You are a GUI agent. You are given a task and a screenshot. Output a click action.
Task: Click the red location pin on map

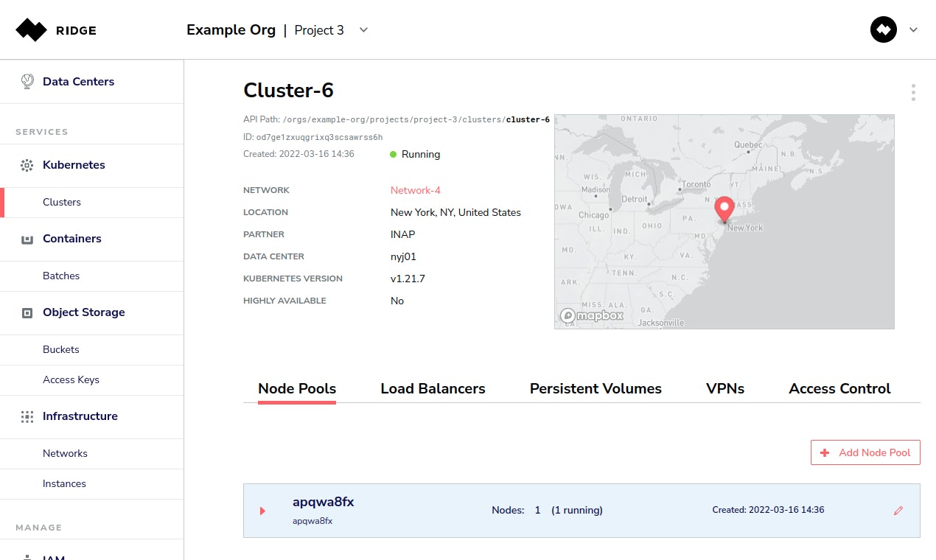click(724, 209)
